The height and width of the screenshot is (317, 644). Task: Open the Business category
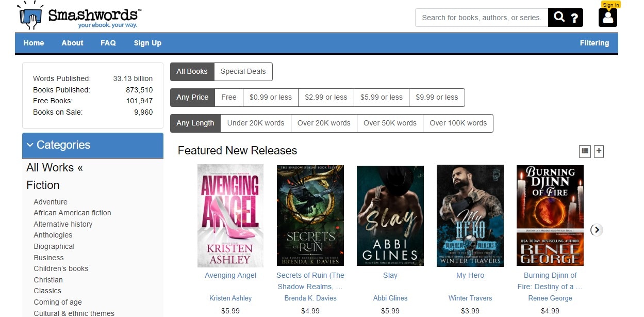48,258
